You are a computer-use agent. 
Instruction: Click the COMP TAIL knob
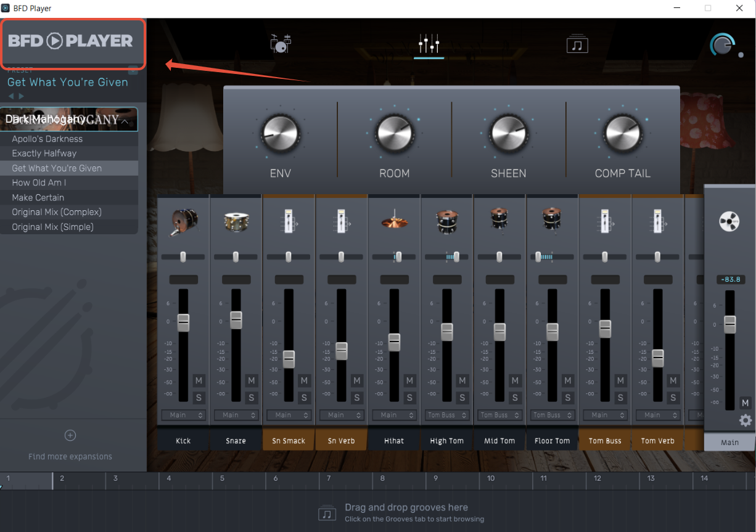[x=623, y=133]
